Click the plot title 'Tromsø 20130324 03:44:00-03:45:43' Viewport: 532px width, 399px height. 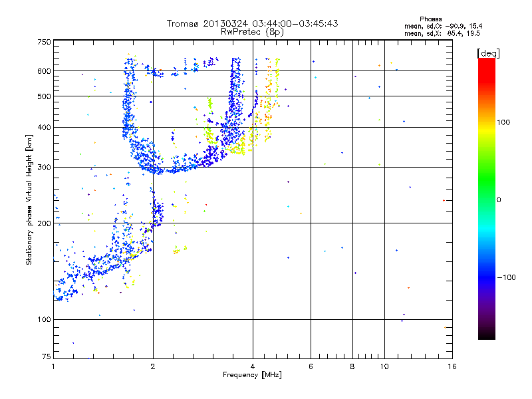pyautogui.click(x=252, y=23)
